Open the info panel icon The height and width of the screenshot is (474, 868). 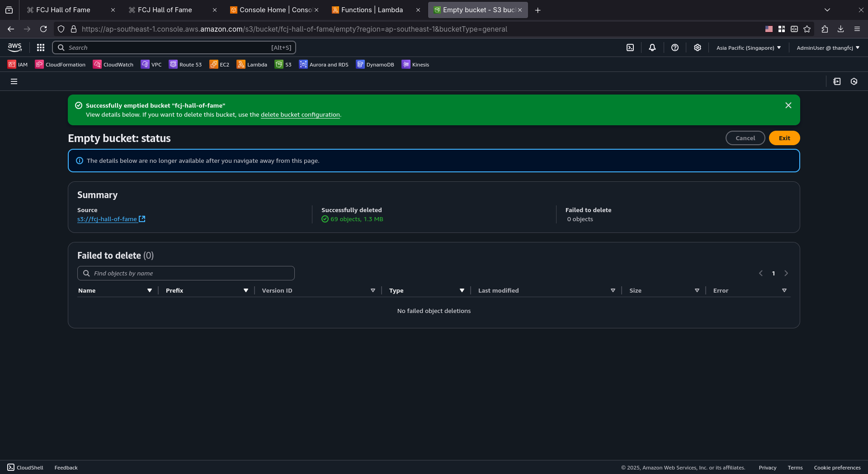(837, 81)
